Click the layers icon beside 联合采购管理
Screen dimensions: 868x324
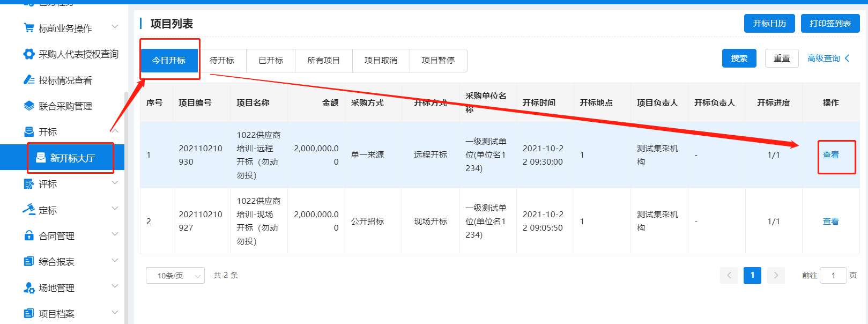pyautogui.click(x=29, y=106)
